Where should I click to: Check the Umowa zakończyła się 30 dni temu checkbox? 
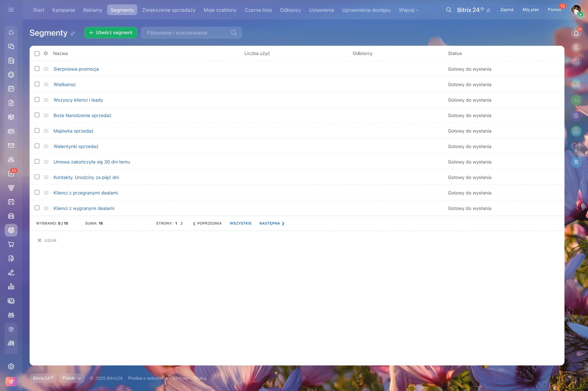(37, 161)
